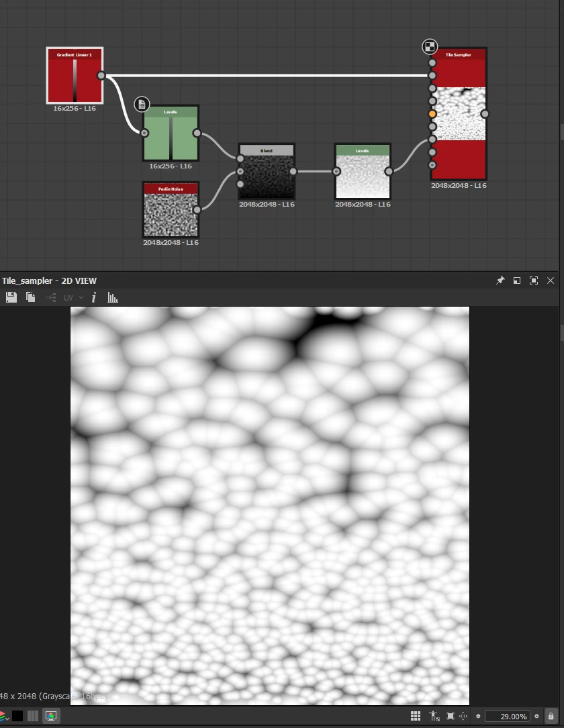Close the 2D view panel

click(x=551, y=280)
